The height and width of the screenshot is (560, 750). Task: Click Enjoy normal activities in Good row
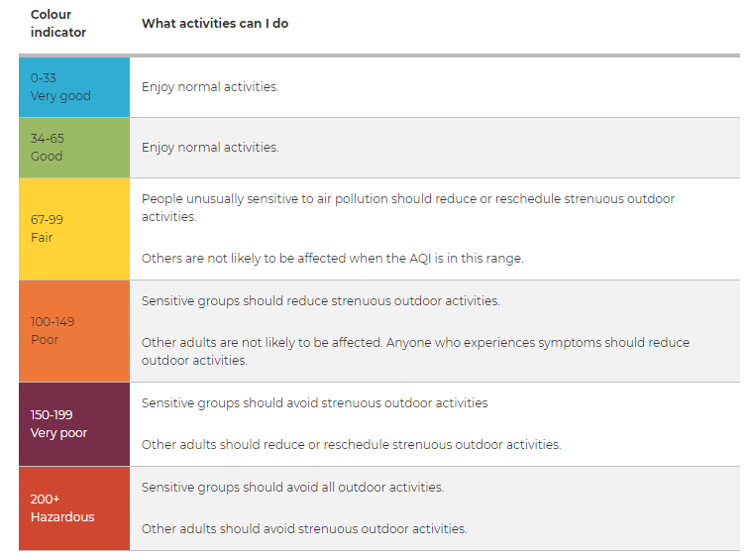pyautogui.click(x=210, y=148)
